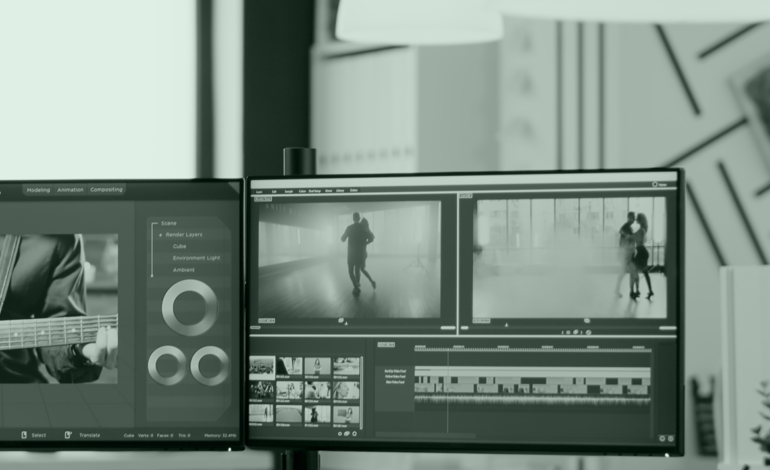Adjust the bottom-left small ring dial
Viewport: 770px width, 470px height.
point(167,366)
